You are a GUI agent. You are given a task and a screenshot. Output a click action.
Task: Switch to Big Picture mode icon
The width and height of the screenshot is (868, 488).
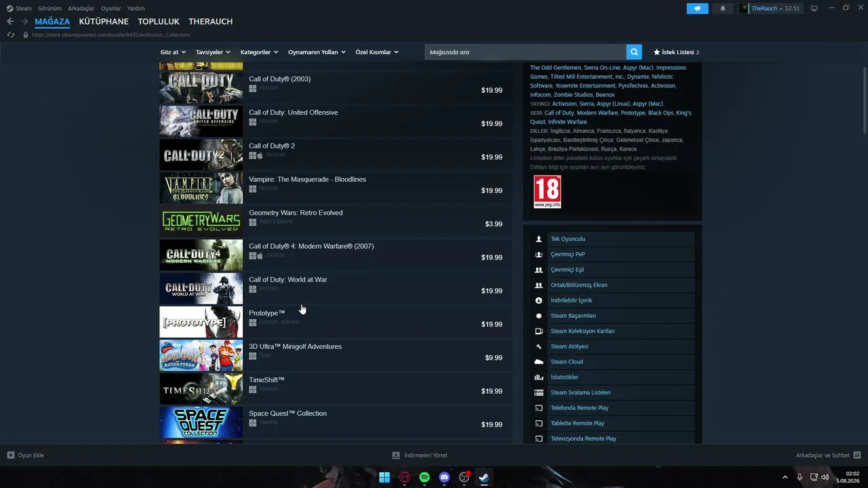coord(814,8)
